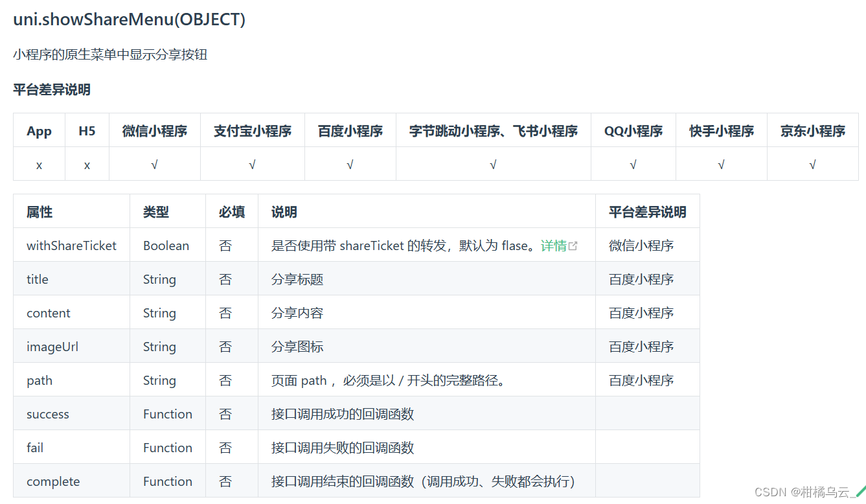Screen dimensions: 866x504
Task: Click the Boolean type cell
Action: point(166,246)
